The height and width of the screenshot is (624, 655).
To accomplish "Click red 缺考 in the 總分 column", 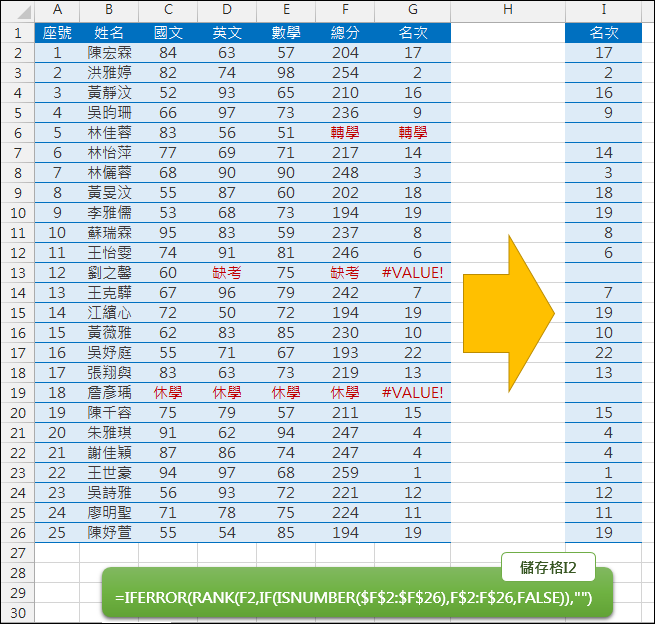I will coord(345,273).
